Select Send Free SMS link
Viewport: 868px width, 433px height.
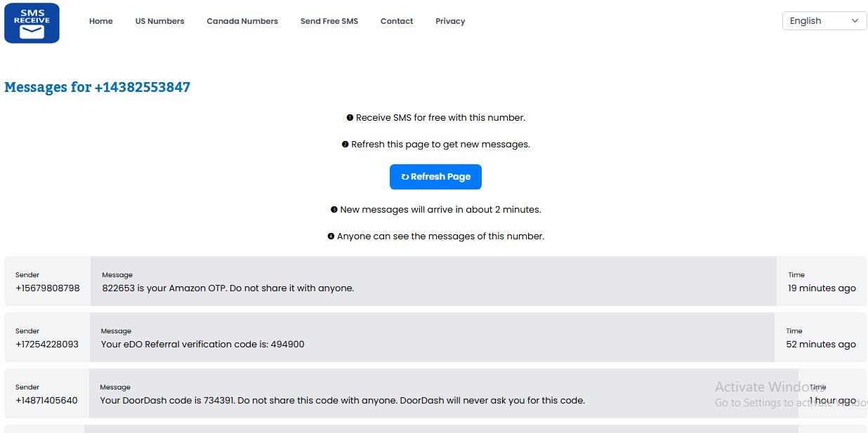[x=329, y=21]
